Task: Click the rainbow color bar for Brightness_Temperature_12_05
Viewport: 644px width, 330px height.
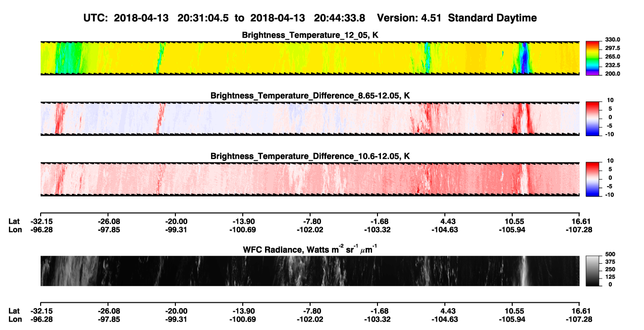Action: (593, 57)
